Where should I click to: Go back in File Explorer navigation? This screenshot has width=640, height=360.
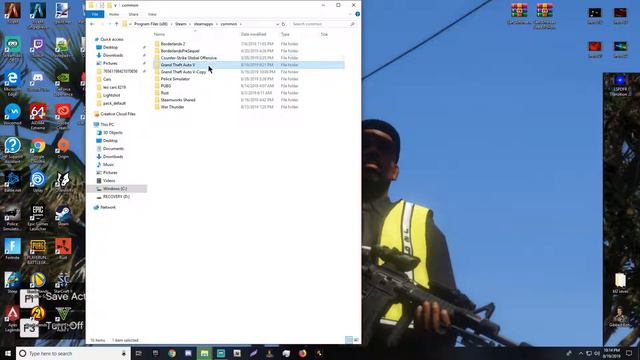(92, 24)
